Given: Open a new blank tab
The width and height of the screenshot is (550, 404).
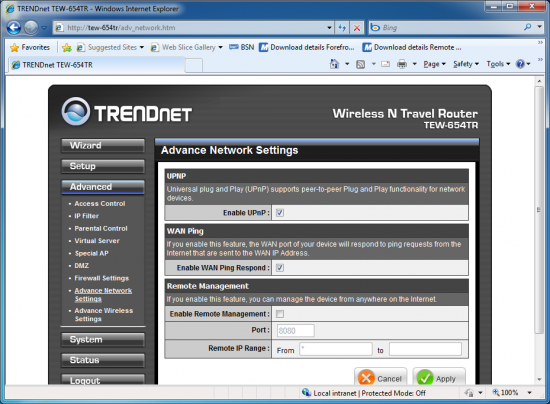Looking at the screenshot, I should [x=193, y=65].
